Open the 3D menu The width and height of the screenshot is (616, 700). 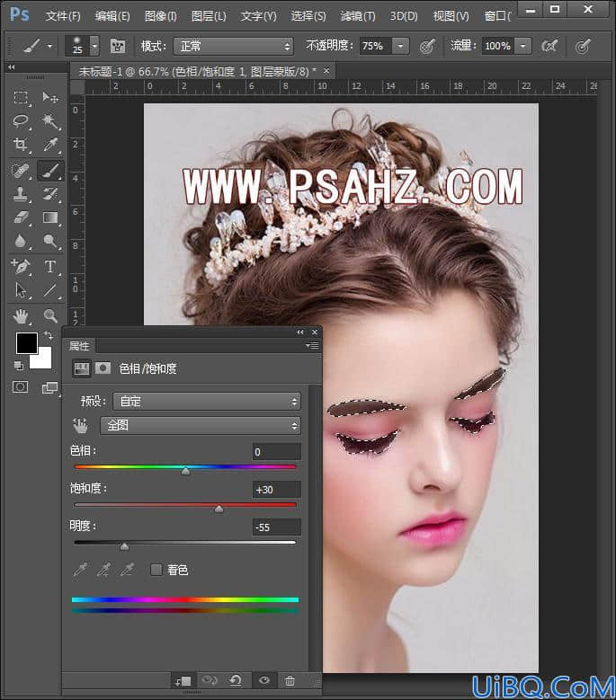pos(404,16)
